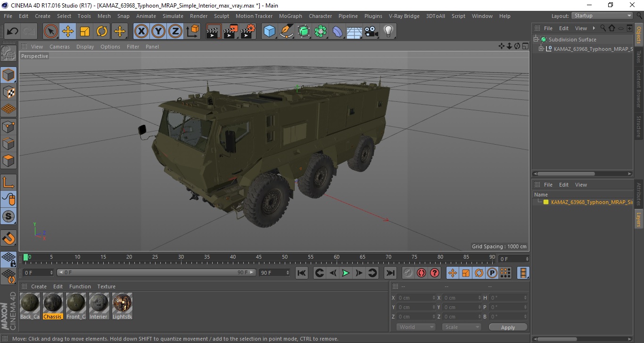
Task: Open viewport Cameras menu
Action: click(x=59, y=47)
